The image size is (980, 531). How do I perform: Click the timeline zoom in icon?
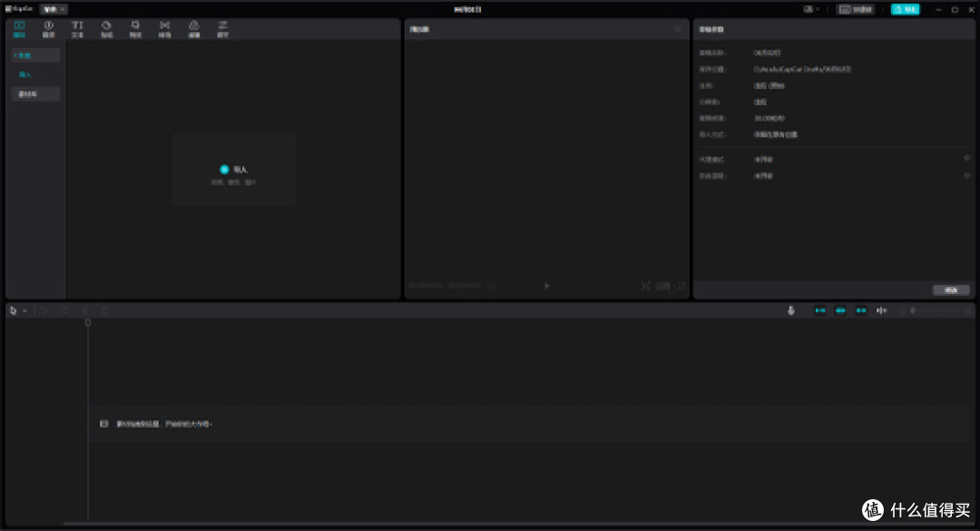coord(967,310)
